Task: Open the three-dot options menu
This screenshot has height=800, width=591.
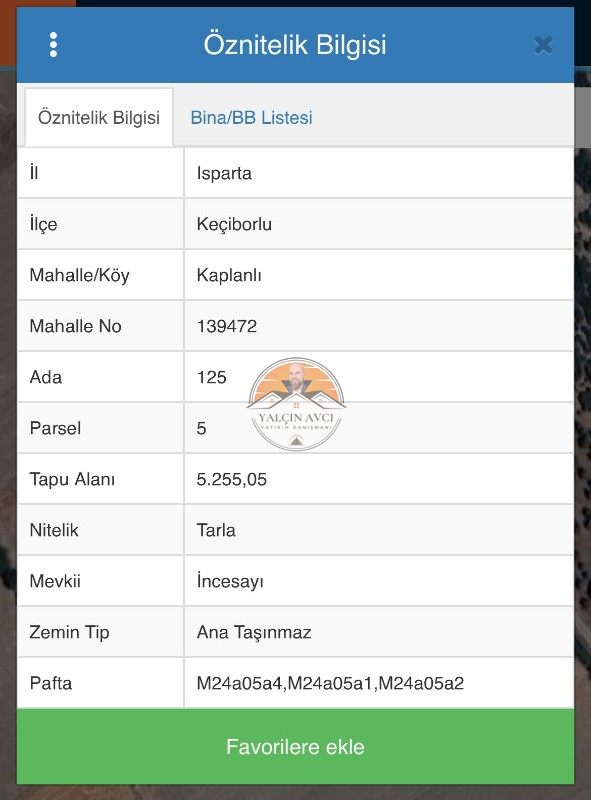Action: point(54,45)
